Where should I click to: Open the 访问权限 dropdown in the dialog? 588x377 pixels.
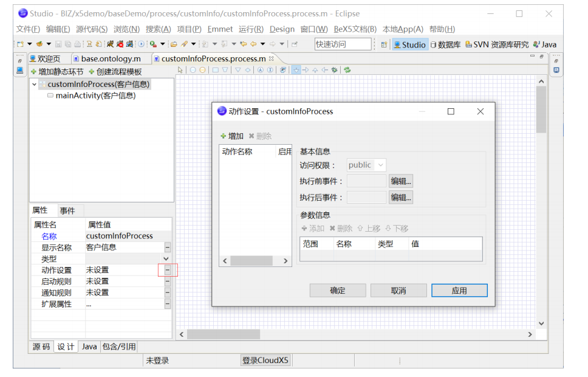point(366,164)
